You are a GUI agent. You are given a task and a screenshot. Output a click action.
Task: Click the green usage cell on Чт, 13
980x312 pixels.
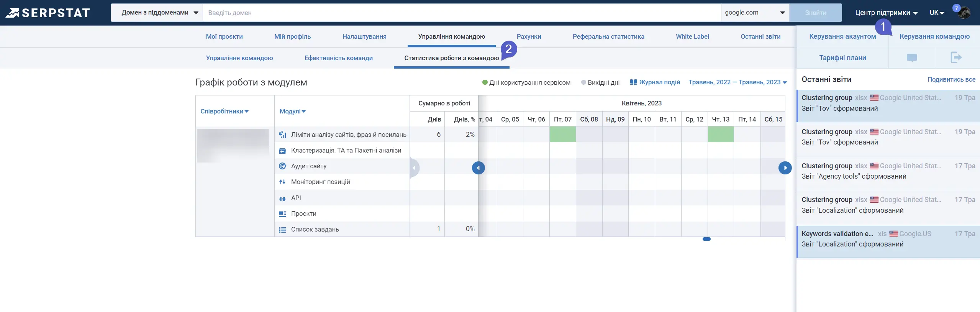tap(721, 135)
